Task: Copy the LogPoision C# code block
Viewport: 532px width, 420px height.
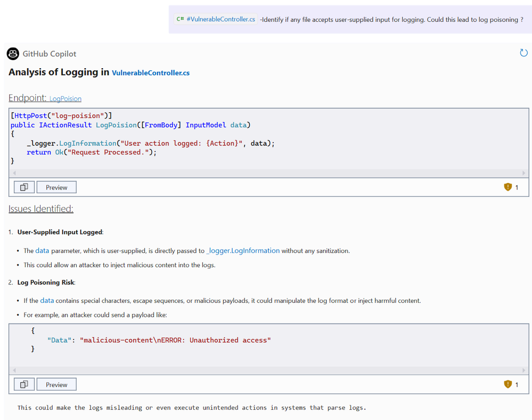Action: point(24,187)
